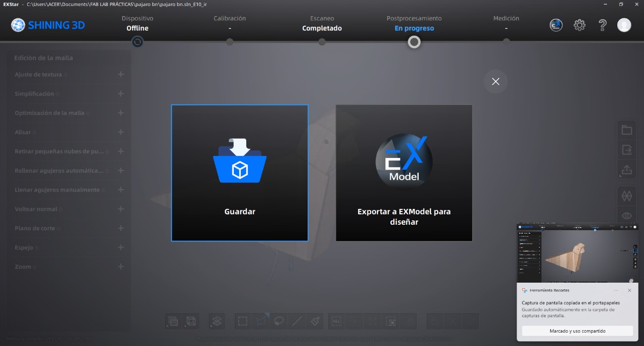Expand the Simplificación section

click(121, 94)
